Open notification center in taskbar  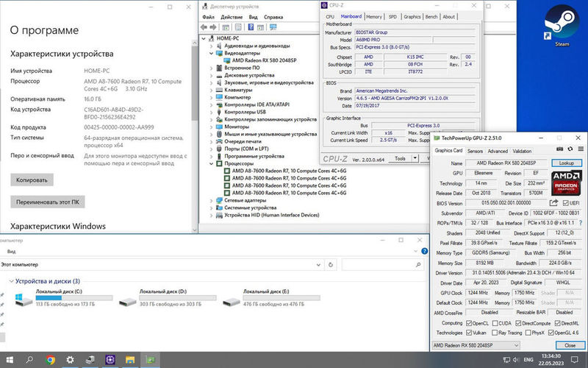(x=574, y=360)
